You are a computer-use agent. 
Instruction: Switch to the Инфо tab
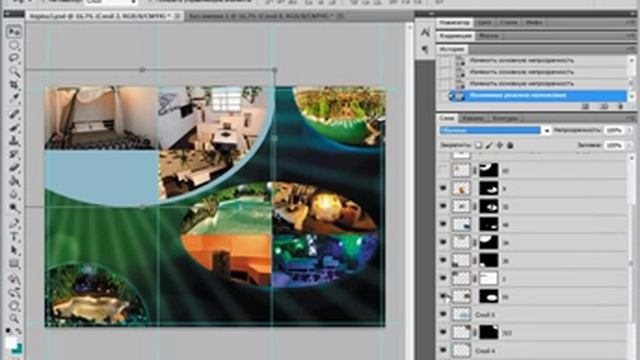533,22
